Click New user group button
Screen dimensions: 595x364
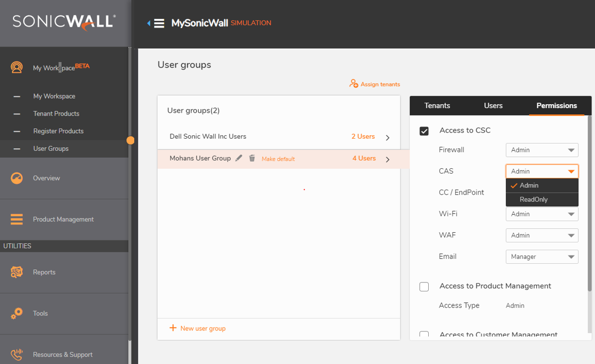coord(198,328)
